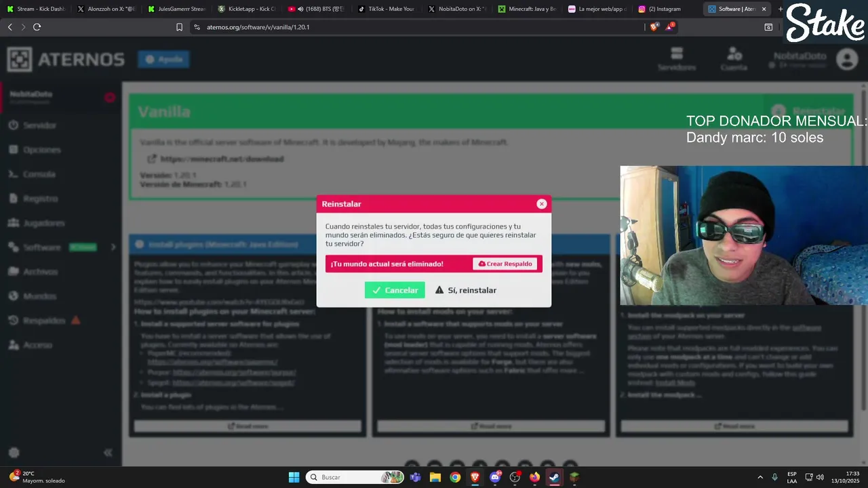Open File Explorer from the taskbar
Screen dimensions: 868x488
pos(435,477)
